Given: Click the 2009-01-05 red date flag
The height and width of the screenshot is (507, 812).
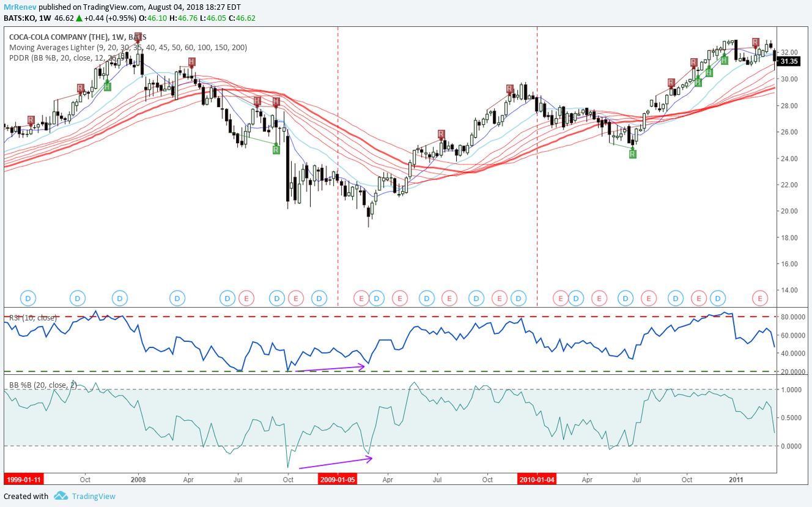Looking at the screenshot, I should (x=338, y=479).
